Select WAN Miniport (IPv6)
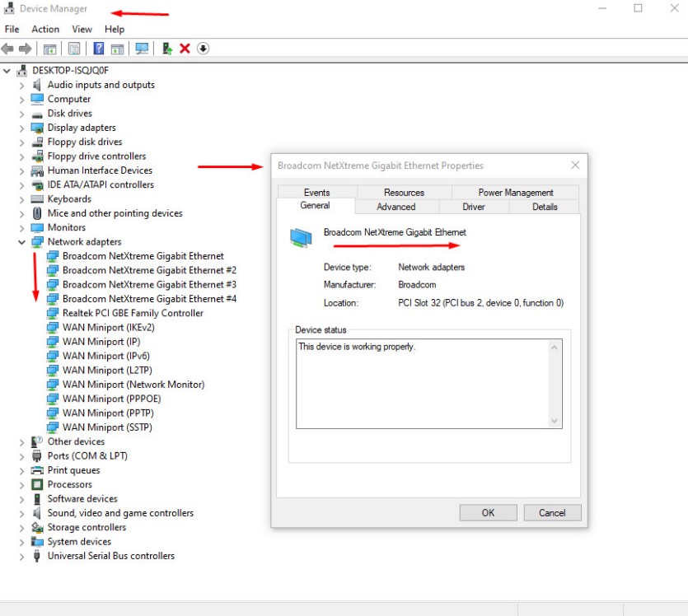The width and height of the screenshot is (688, 616). [x=105, y=356]
